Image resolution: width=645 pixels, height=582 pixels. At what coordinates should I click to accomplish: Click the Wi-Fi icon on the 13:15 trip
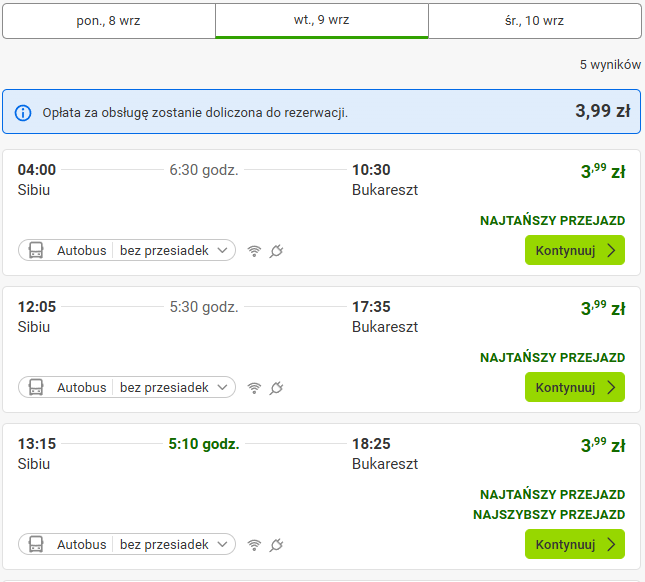254,545
